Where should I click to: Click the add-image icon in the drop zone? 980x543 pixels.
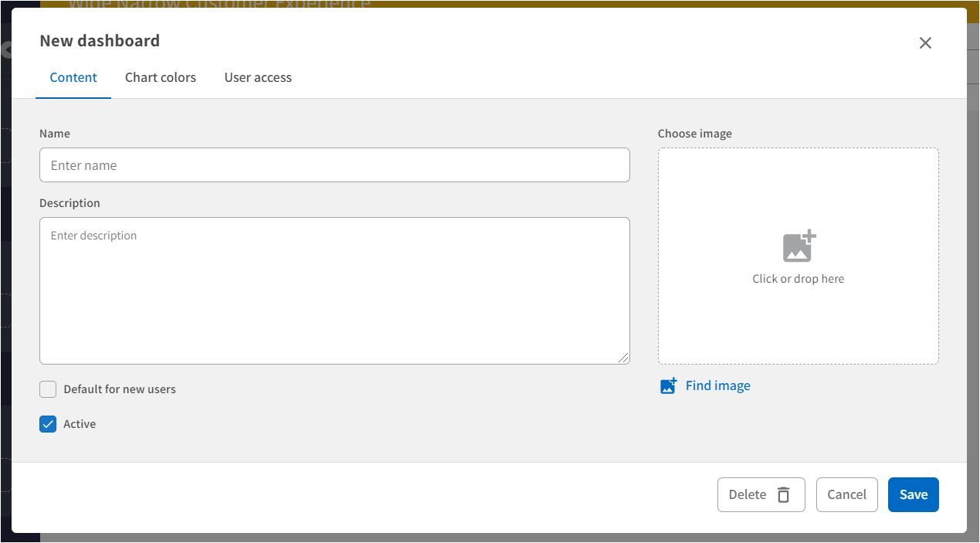799,246
